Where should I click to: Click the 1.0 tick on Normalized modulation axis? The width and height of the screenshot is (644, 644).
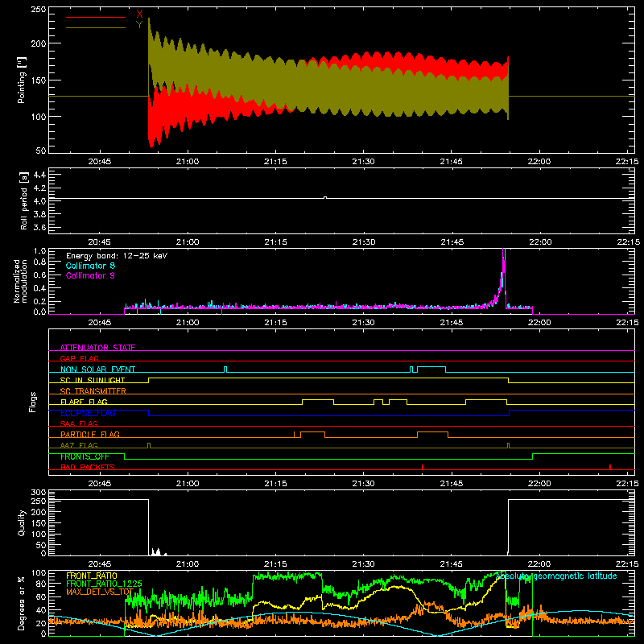click(39, 251)
